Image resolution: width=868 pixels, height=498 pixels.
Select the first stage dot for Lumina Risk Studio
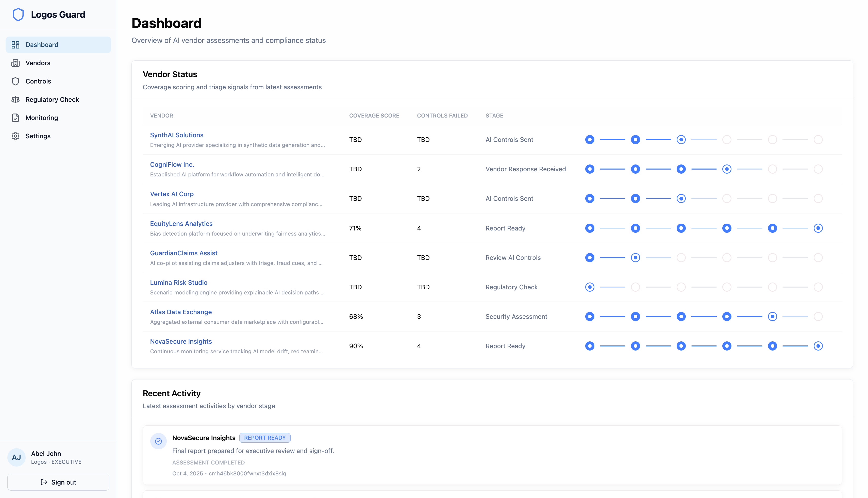[x=590, y=287]
